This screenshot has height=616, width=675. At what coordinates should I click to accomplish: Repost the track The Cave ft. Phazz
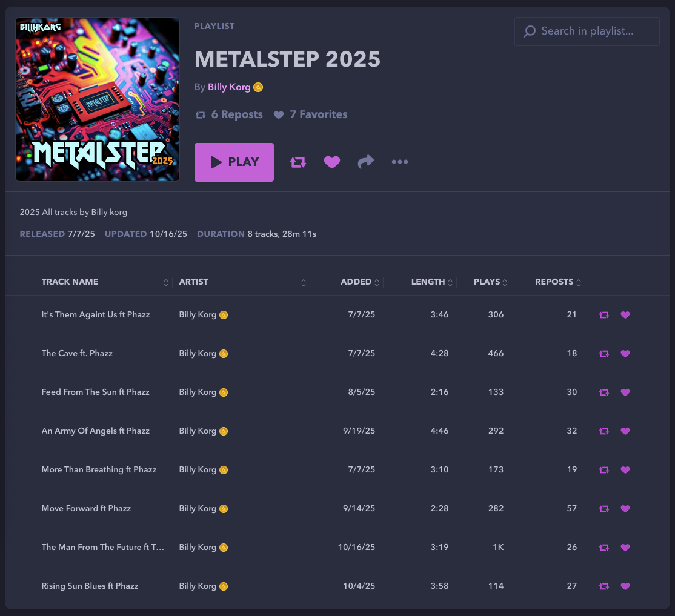[x=604, y=354]
